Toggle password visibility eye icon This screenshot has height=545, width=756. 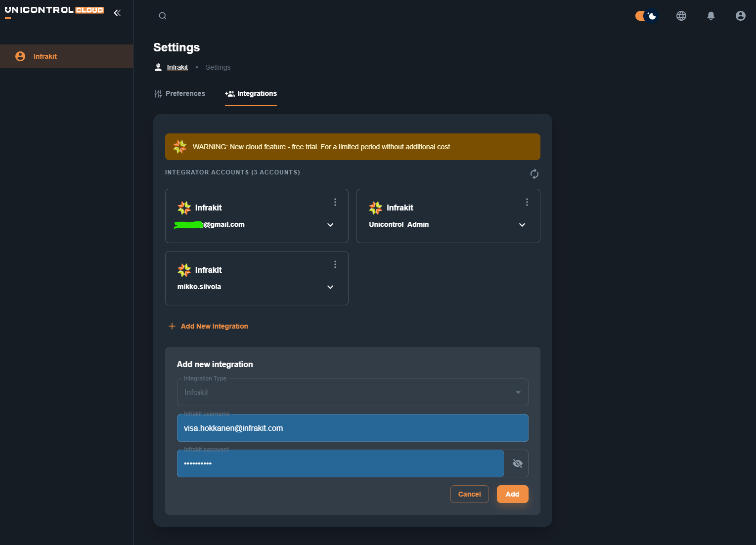tap(518, 463)
